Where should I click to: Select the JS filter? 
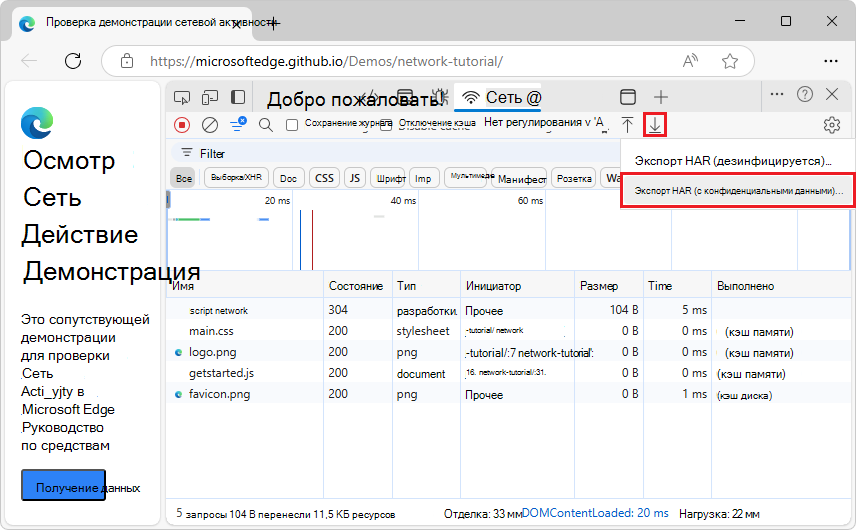coord(355,178)
